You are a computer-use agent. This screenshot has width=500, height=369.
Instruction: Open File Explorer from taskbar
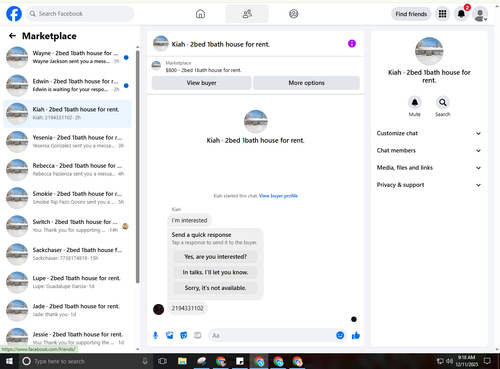(182, 361)
